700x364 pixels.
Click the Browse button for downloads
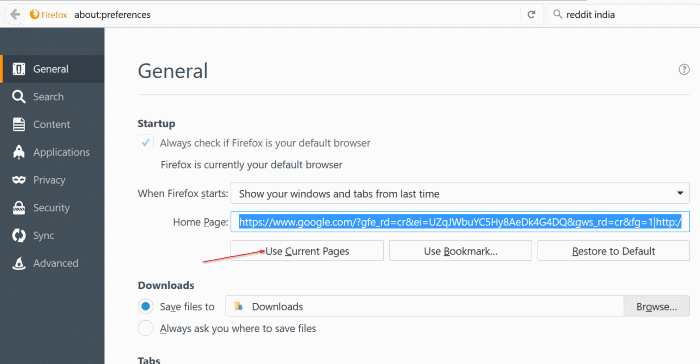coord(656,306)
